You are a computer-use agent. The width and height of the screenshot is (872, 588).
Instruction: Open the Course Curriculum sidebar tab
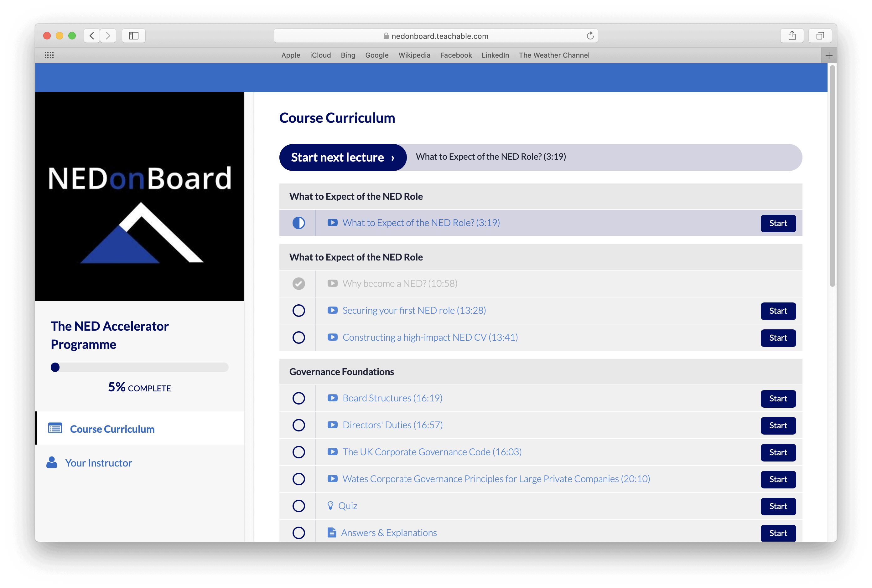[139, 428]
